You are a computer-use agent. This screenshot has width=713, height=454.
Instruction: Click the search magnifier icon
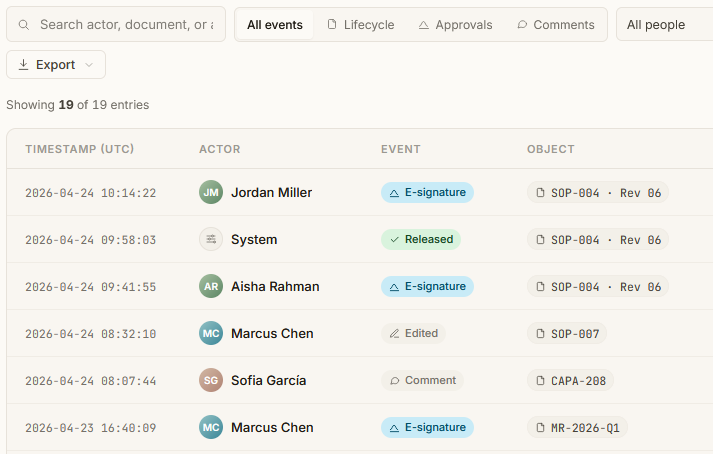pos(24,25)
